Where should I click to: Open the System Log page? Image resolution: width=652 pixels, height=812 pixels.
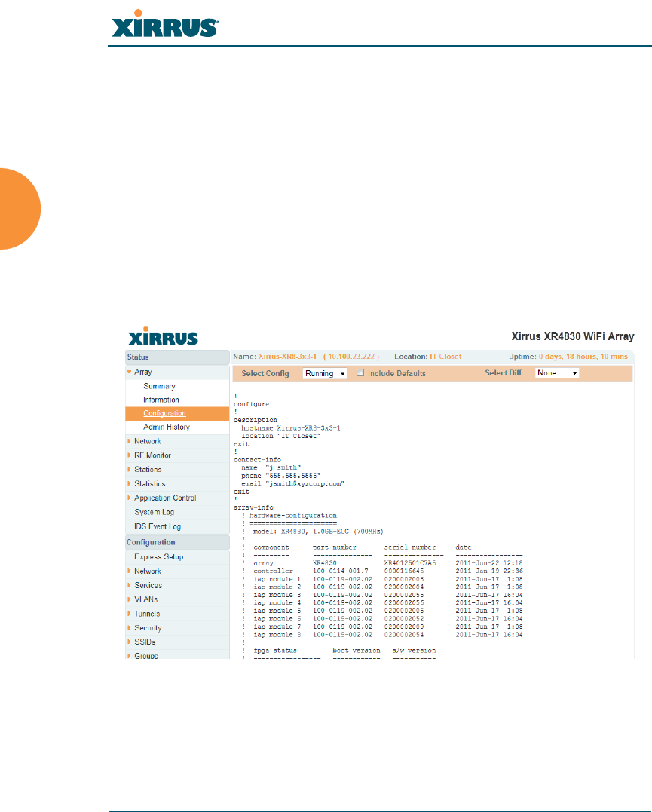coord(155,512)
